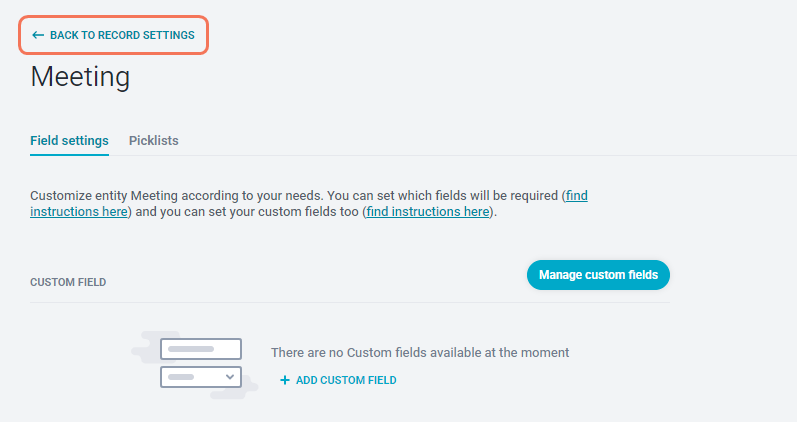Click the Manage custom fields button

598,275
